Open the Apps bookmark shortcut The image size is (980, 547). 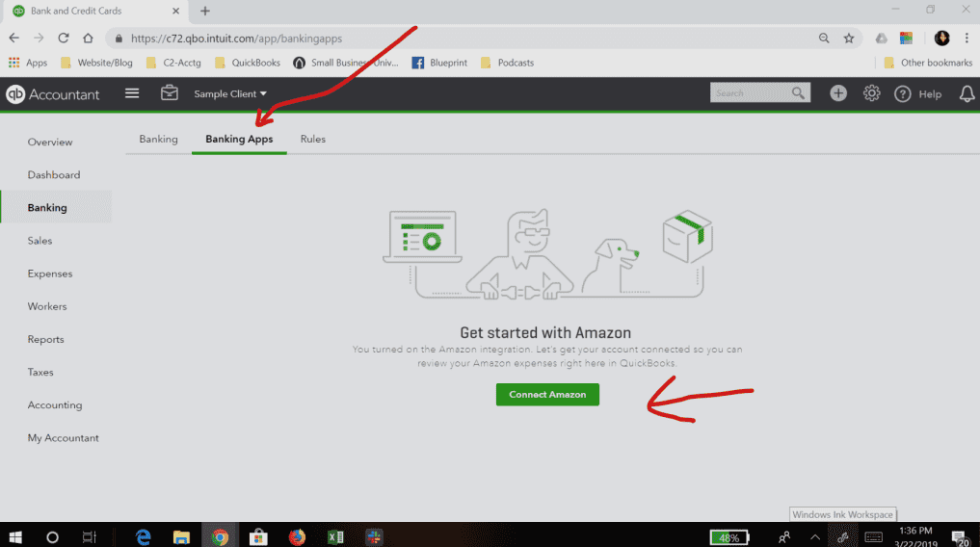28,63
